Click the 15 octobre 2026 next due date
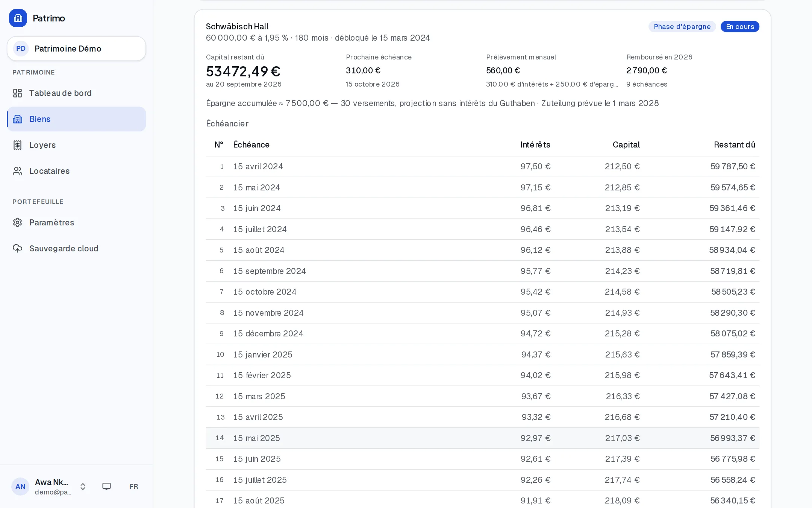 373,84
